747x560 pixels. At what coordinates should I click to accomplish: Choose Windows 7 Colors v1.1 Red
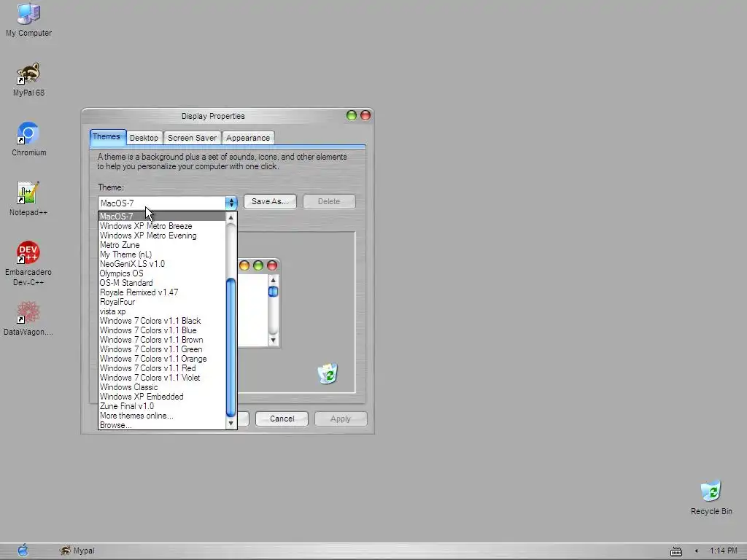[161, 368]
